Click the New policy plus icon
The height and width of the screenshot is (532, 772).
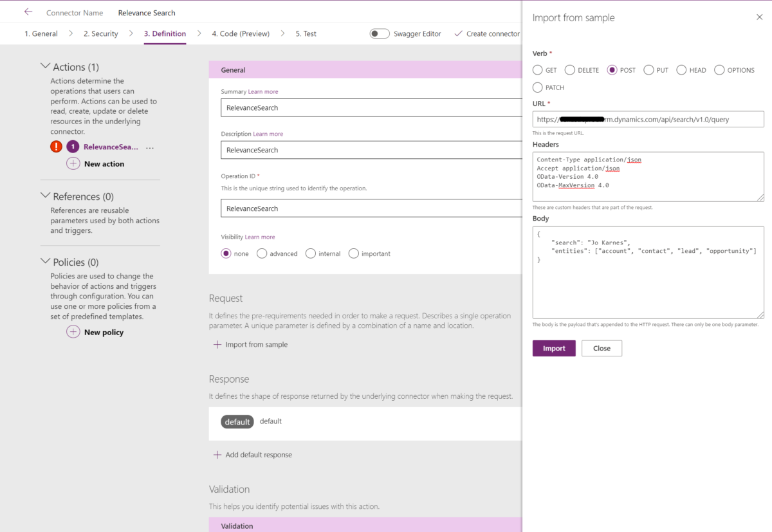[x=73, y=332]
